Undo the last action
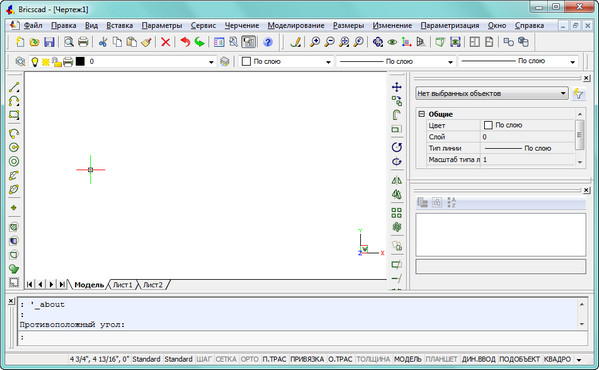The image size is (599, 370). tap(185, 42)
